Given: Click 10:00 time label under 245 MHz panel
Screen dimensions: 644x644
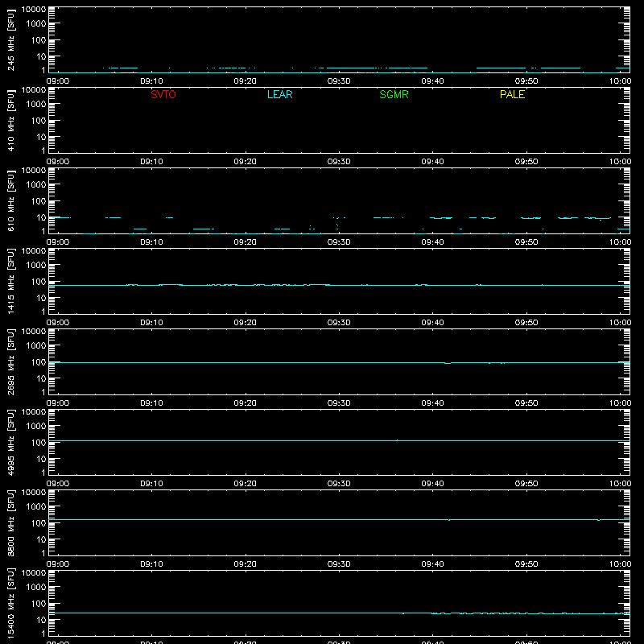Looking at the screenshot, I should coord(620,81).
